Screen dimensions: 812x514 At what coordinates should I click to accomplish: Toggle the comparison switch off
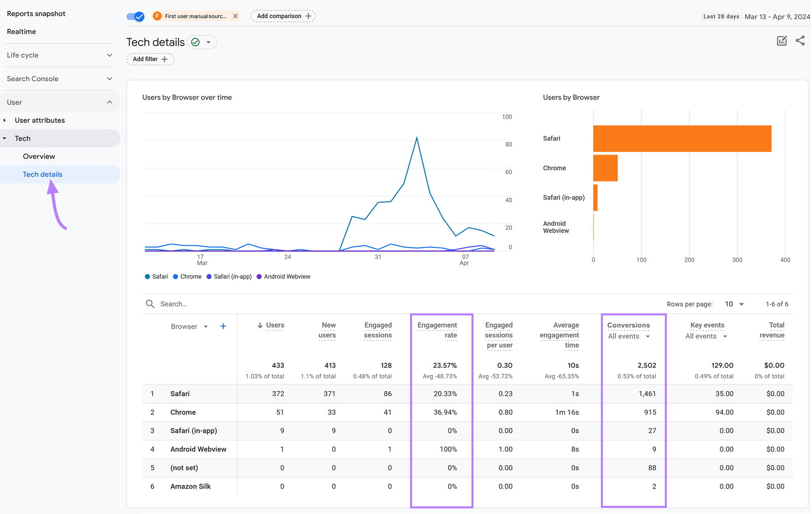136,16
